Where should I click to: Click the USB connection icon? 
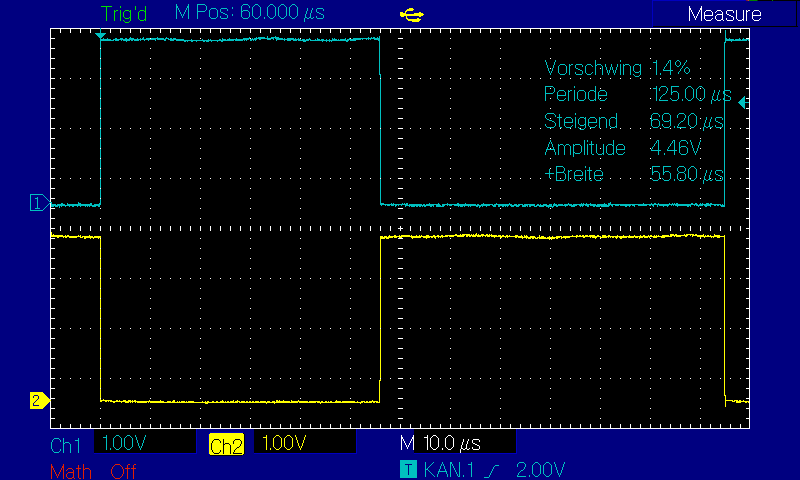click(x=410, y=14)
